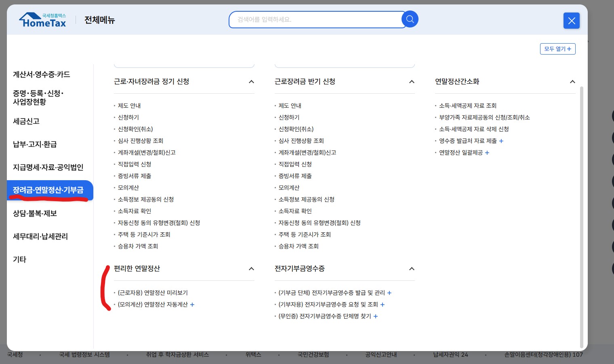Click 모두 열기+ button
Viewport: 614px width, 364px height.
pyautogui.click(x=557, y=49)
